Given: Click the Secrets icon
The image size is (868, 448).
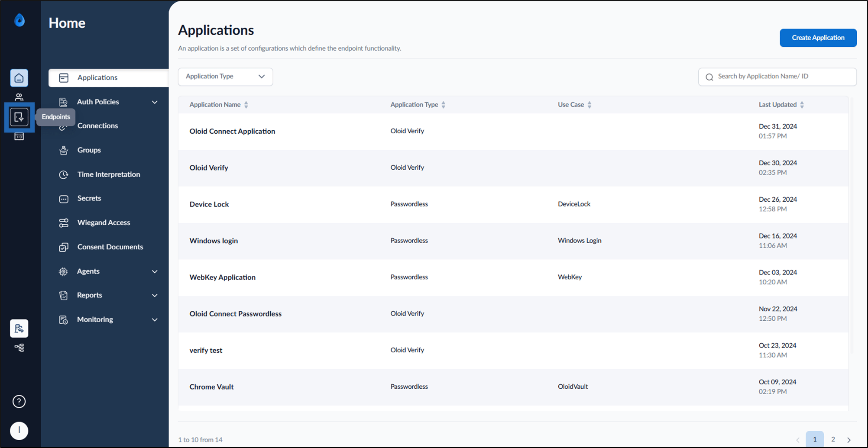Looking at the screenshot, I should [x=64, y=199].
